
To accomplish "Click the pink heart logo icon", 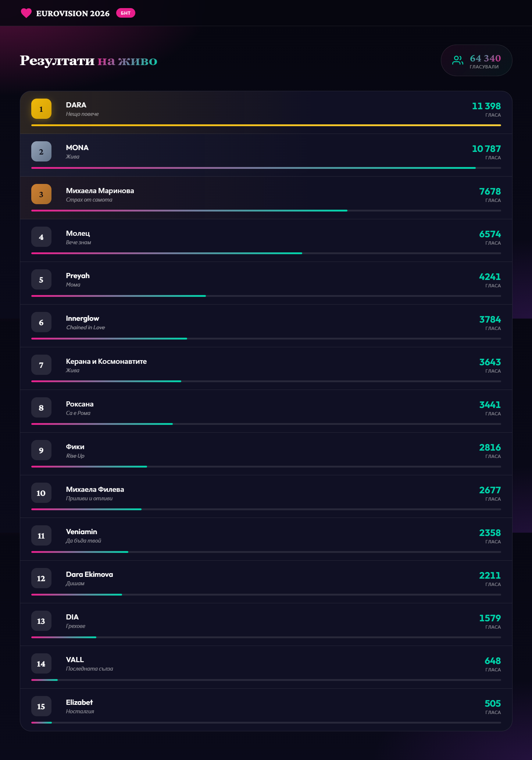I will tap(26, 13).
